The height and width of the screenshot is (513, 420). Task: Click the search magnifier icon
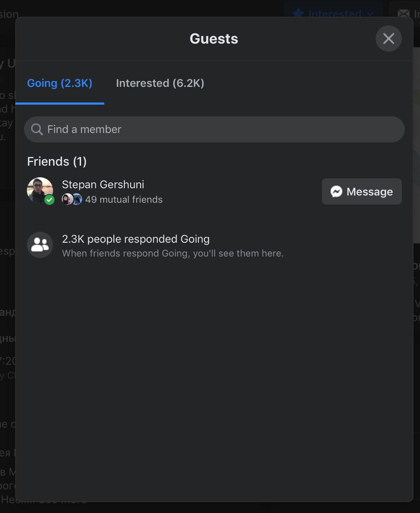click(37, 129)
